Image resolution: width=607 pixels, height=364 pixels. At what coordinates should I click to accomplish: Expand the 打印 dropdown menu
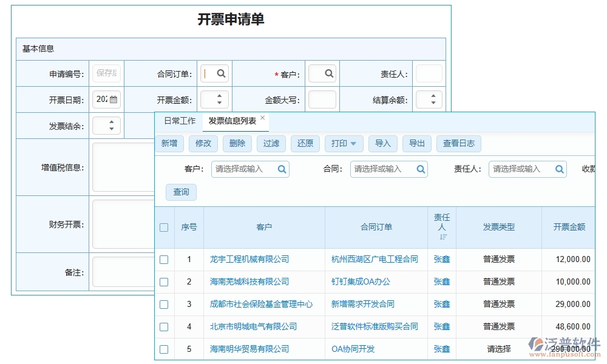click(x=344, y=144)
